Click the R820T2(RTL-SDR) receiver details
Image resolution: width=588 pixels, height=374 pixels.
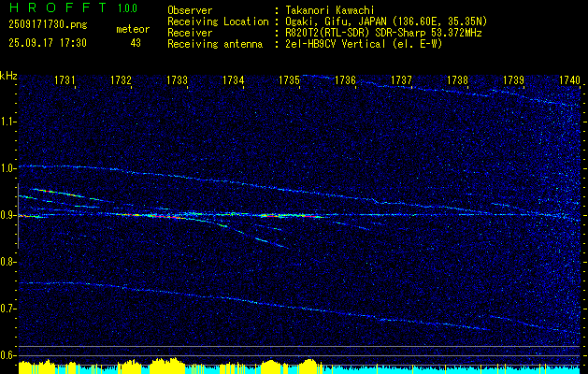coord(383,33)
